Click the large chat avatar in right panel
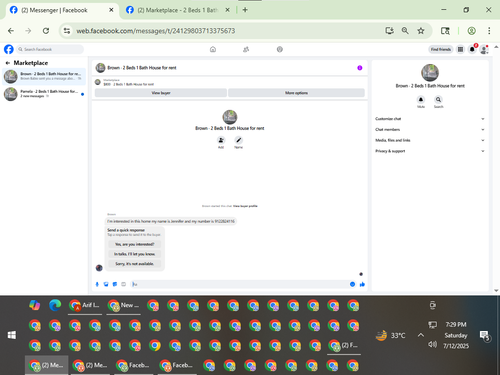 [x=430, y=72]
